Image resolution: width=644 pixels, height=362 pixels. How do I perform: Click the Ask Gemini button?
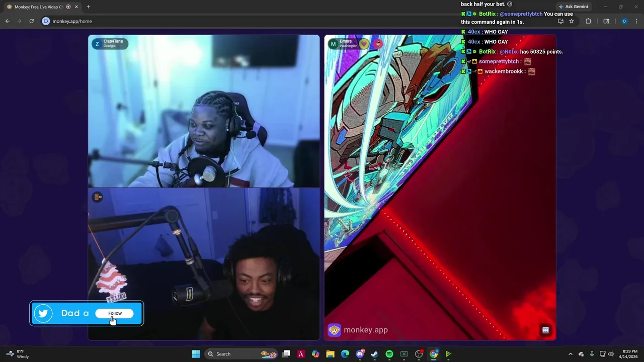pos(573,7)
